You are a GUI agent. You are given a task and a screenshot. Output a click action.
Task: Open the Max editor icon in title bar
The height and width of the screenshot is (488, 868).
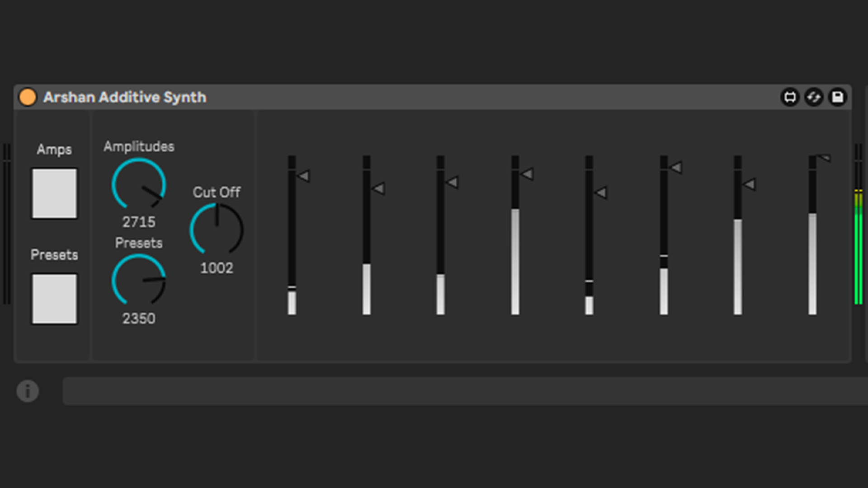click(x=790, y=97)
